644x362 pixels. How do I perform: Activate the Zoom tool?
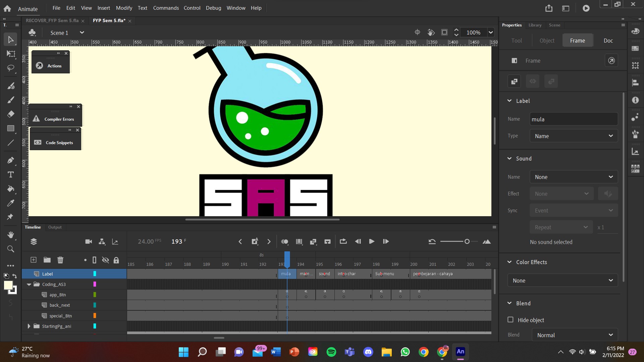pyautogui.click(x=11, y=249)
